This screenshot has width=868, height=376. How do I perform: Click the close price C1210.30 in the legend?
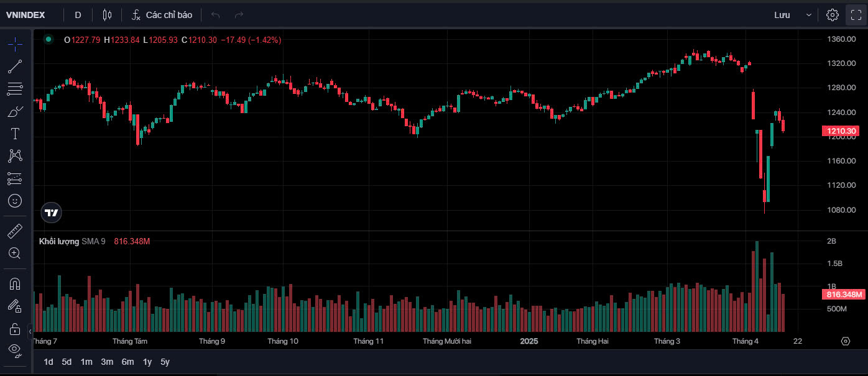pos(199,40)
